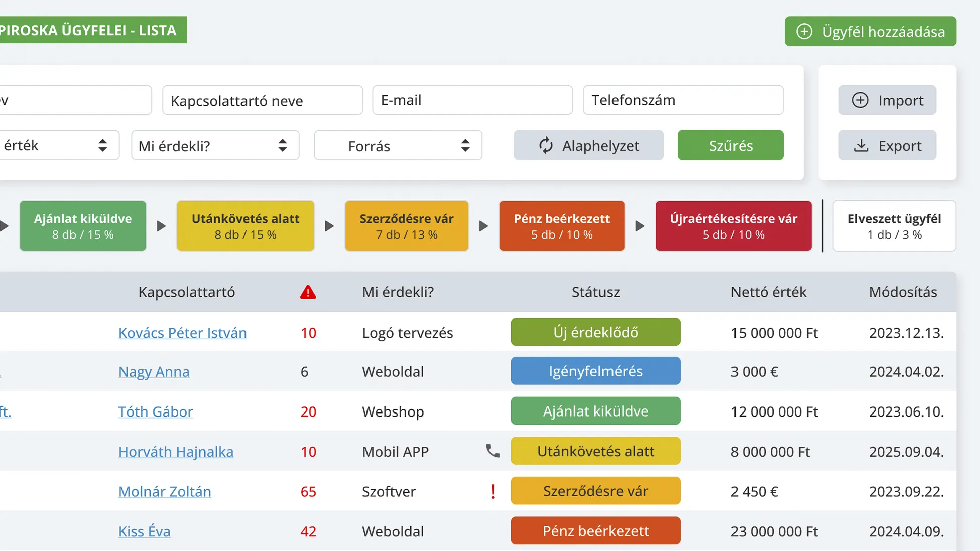Click Logó tervezés interest cell
The image size is (980, 551).
(407, 333)
